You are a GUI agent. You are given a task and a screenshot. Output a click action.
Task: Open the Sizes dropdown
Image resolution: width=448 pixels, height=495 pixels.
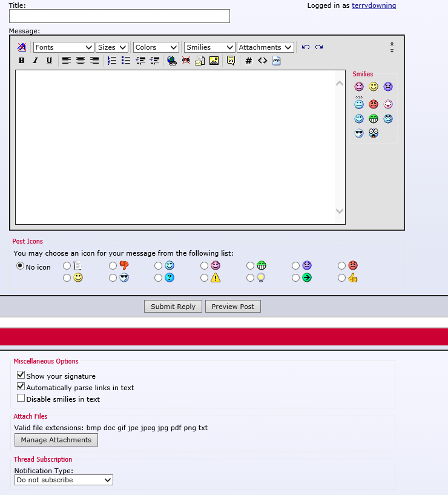(x=112, y=47)
